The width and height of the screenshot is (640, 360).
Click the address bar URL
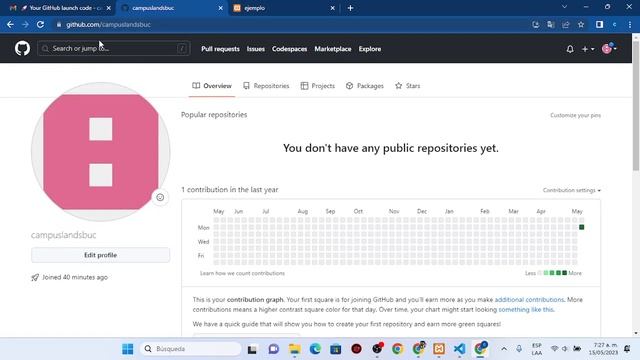point(109,24)
